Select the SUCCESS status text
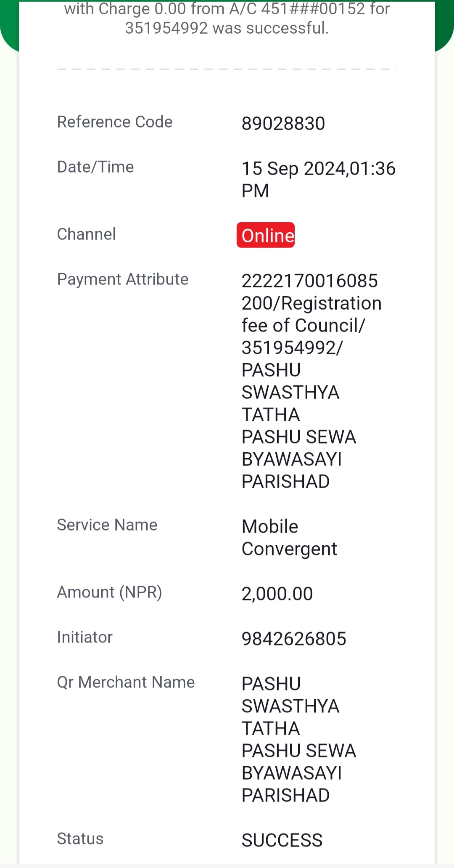 (282, 840)
